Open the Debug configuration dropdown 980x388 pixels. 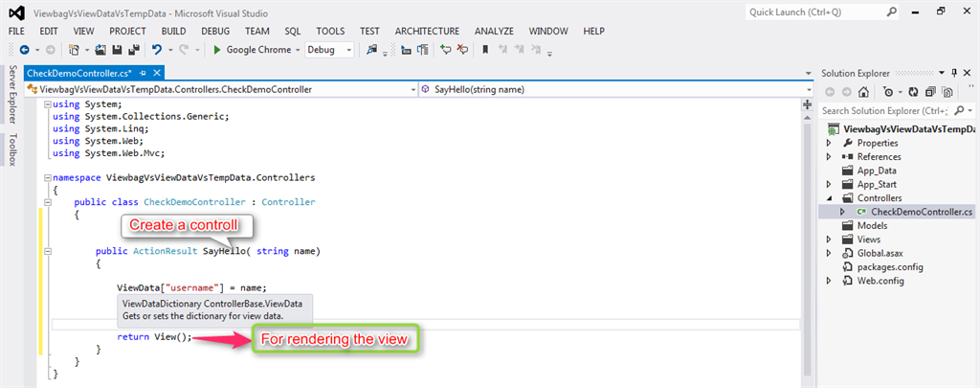[x=348, y=50]
